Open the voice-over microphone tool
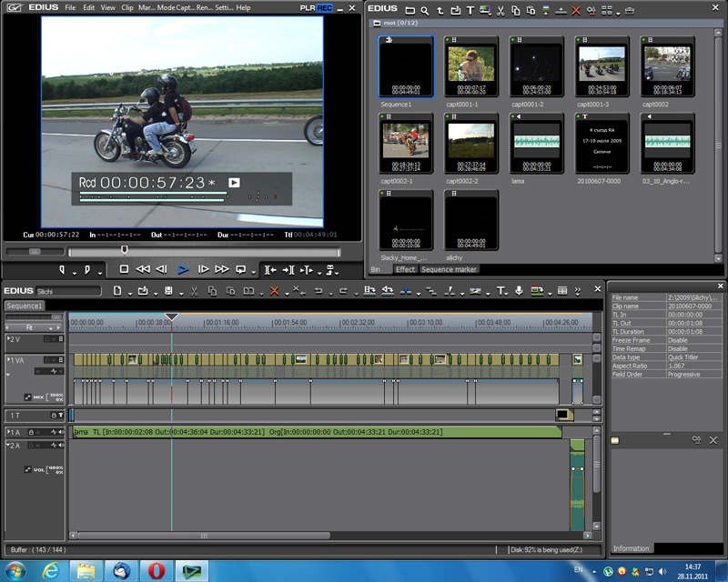 point(519,291)
